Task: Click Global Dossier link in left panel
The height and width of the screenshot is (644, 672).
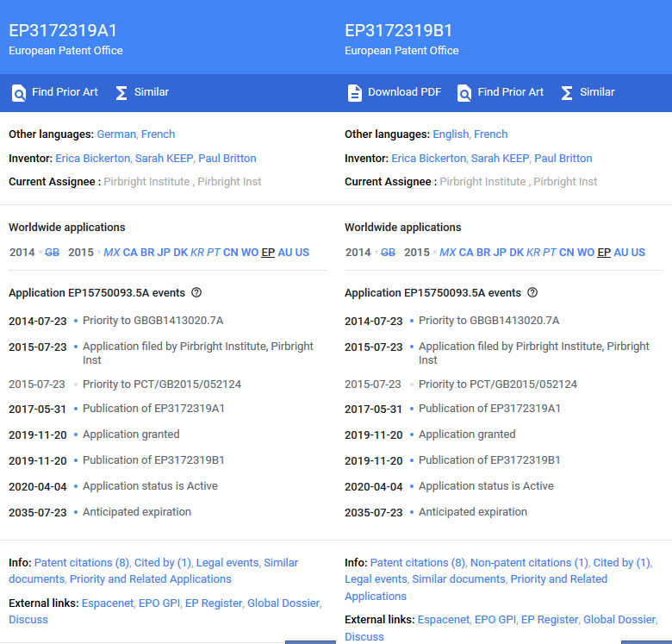Action: pyautogui.click(x=283, y=603)
